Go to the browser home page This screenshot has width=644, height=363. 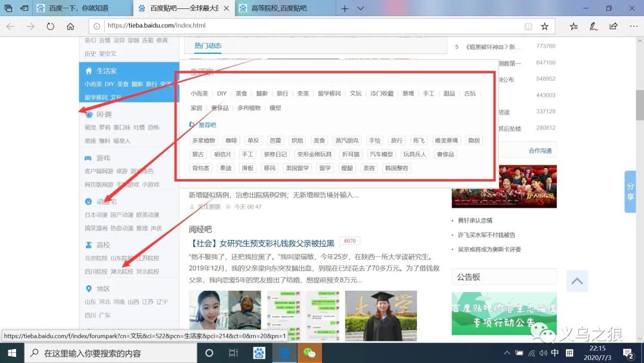[70, 26]
